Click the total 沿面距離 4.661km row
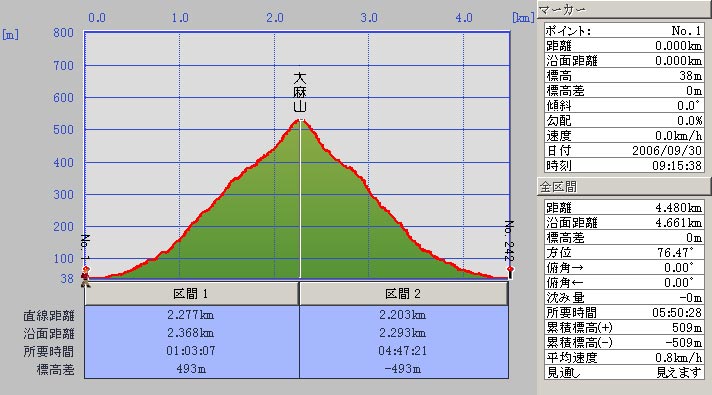712x395 pixels. [x=624, y=222]
